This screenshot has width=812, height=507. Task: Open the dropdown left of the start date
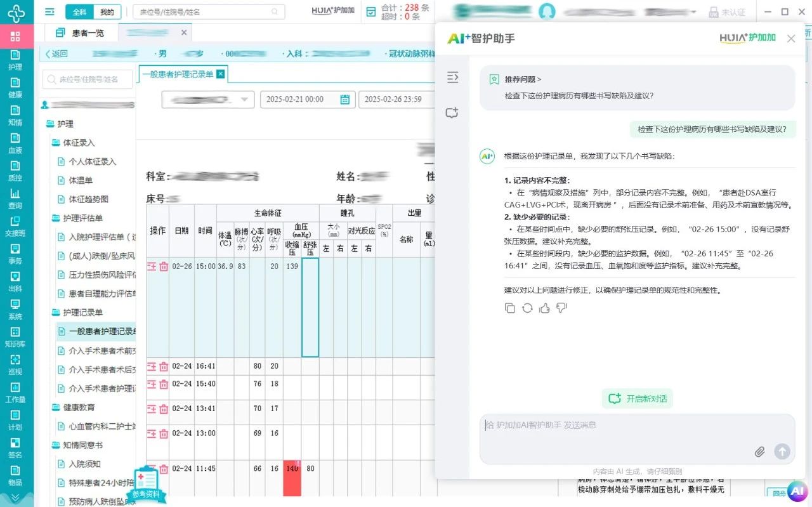pyautogui.click(x=207, y=100)
